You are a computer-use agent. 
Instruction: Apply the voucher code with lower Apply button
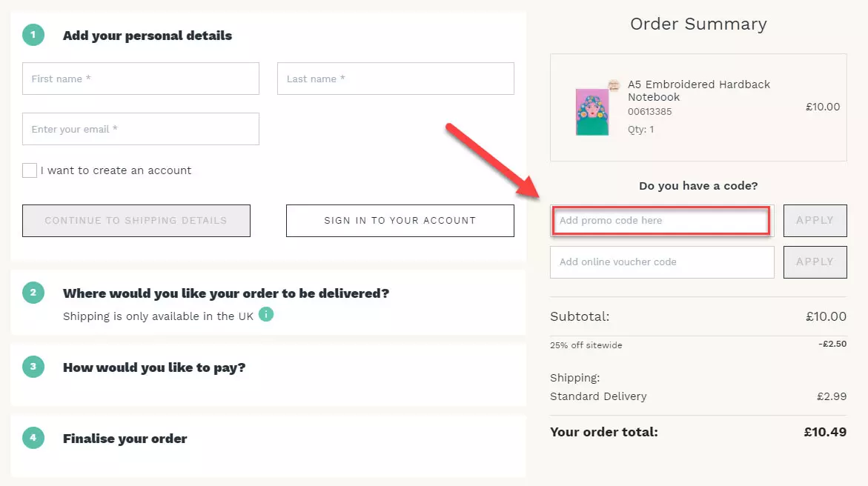pyautogui.click(x=815, y=262)
